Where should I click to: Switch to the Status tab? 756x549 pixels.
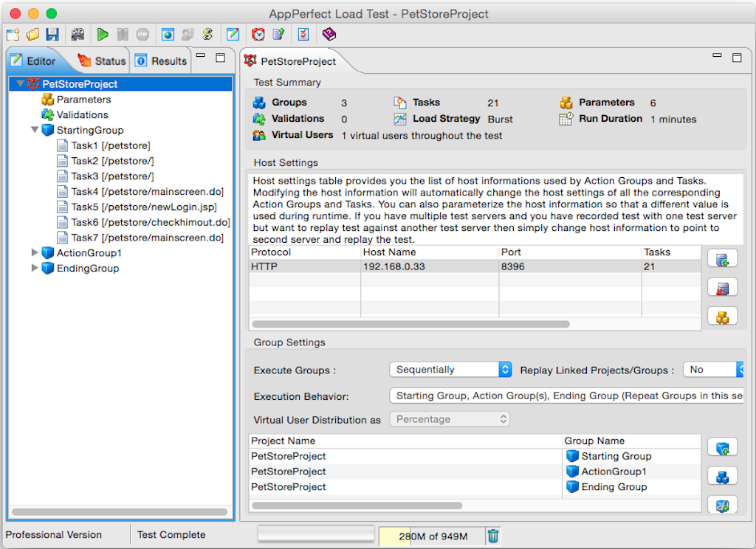[x=102, y=61]
